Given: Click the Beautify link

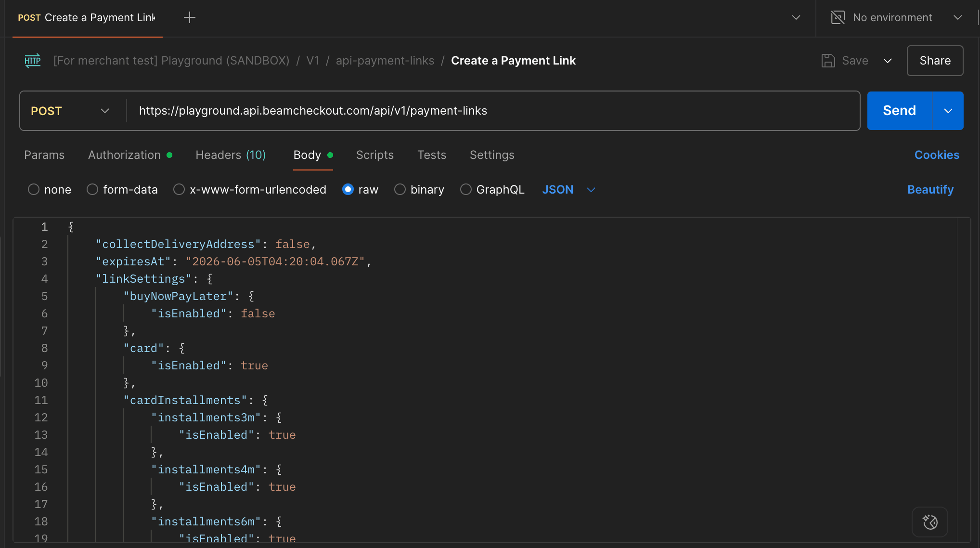Looking at the screenshot, I should click(x=930, y=190).
